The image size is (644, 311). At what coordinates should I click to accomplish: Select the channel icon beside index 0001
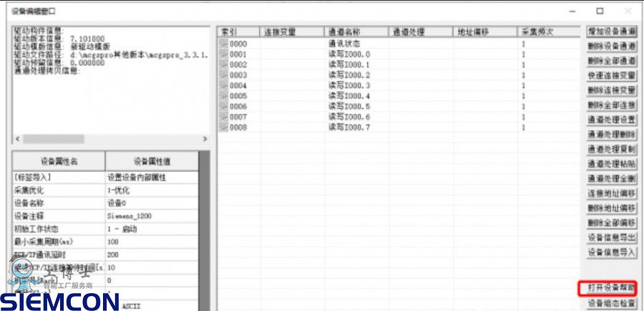(x=223, y=54)
